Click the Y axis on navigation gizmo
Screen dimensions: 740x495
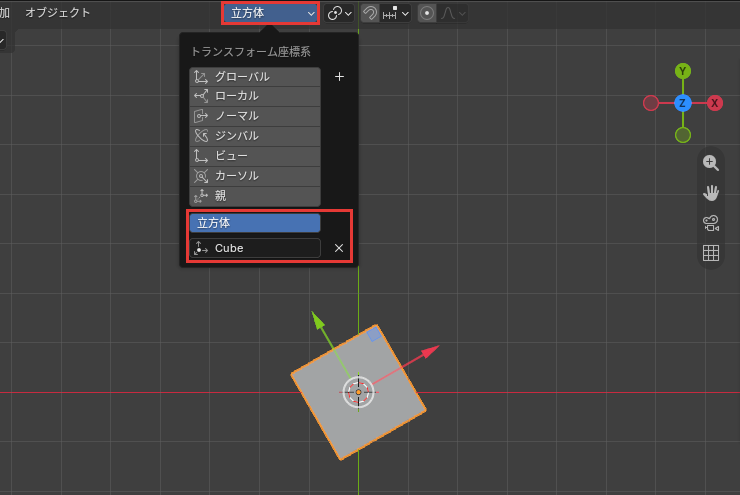[x=682, y=71]
